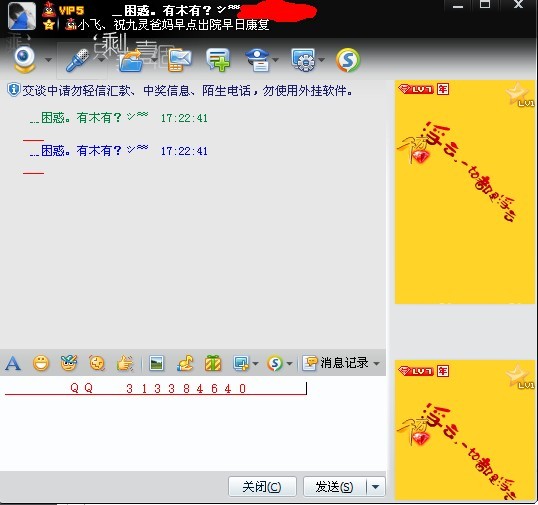Click the blue sender name at 17:22:41
This screenshot has height=505, width=538.
click(89, 150)
